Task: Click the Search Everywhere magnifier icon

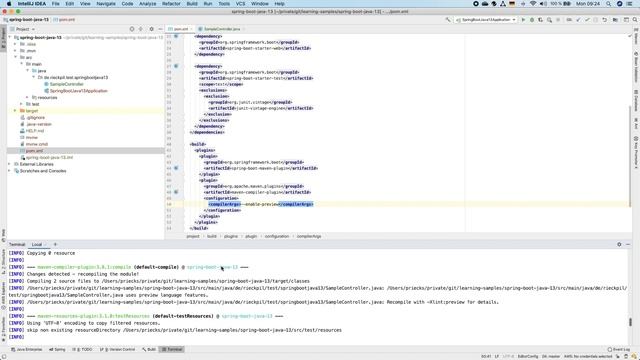Action: pos(635,20)
